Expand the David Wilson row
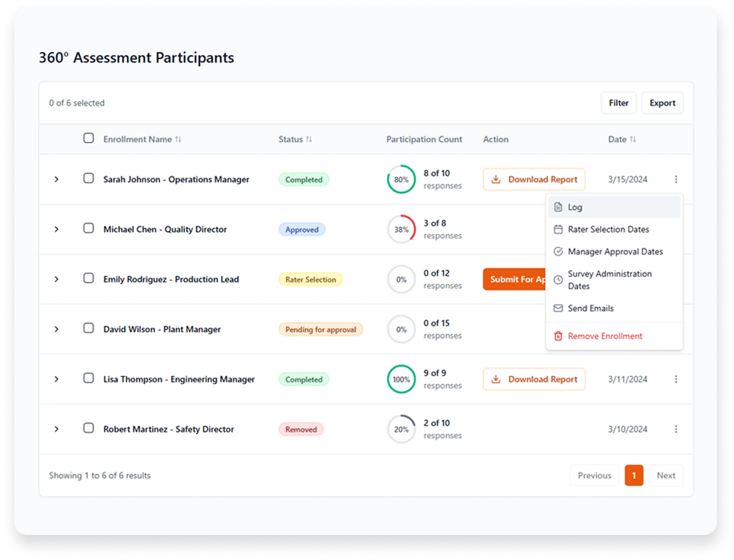 pyautogui.click(x=56, y=329)
